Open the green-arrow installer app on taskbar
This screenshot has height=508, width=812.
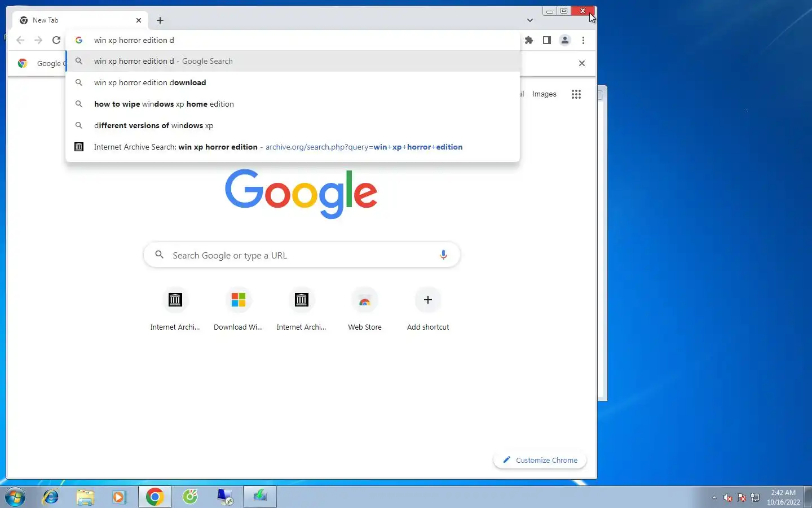tap(260, 497)
